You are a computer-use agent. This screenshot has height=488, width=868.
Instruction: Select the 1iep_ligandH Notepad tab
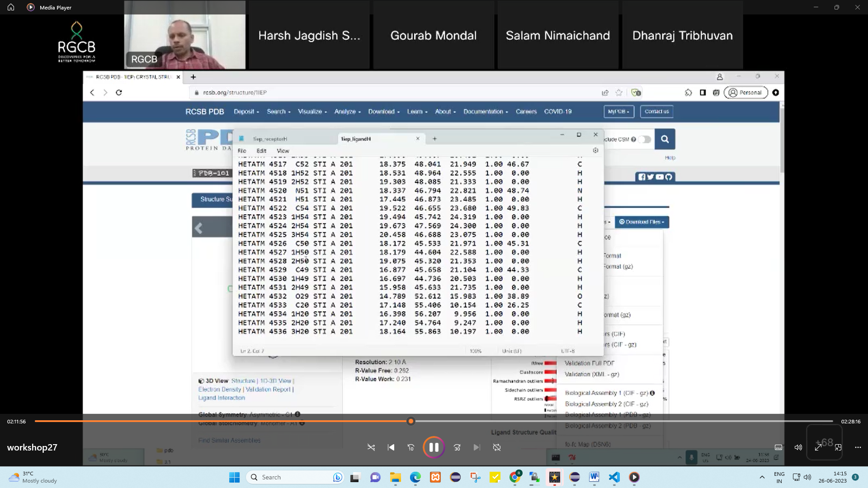click(356, 139)
